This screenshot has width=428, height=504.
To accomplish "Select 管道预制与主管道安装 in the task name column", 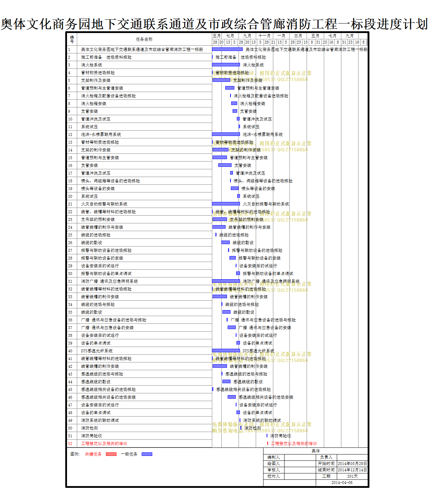I will [102, 88].
